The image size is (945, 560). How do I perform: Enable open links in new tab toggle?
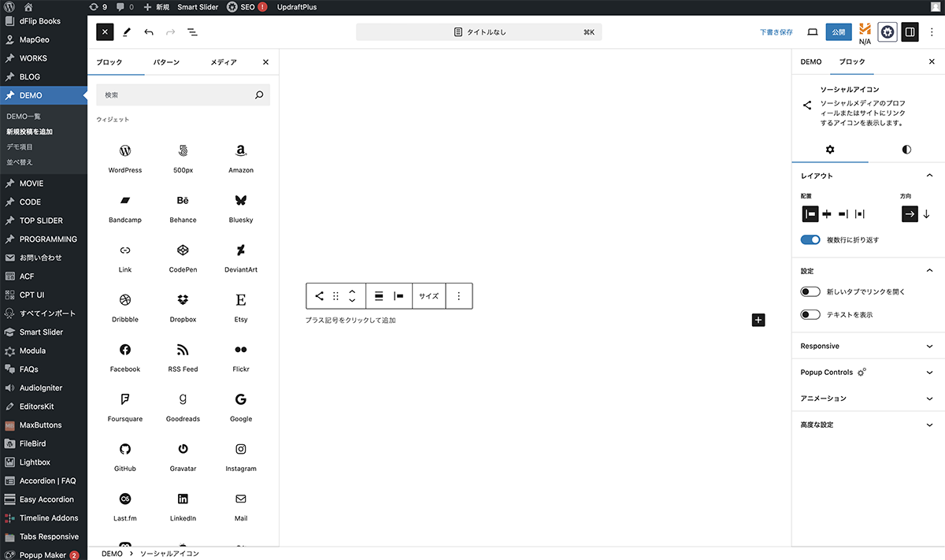click(x=810, y=291)
